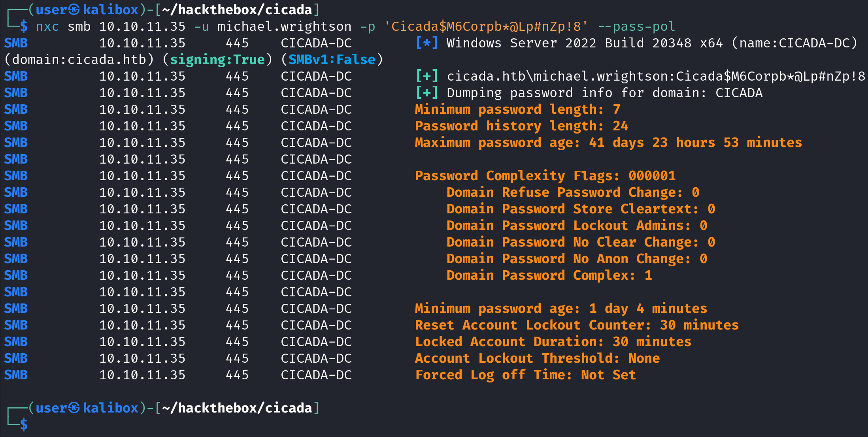Click Domain Password Complex: 1 line
868x437 pixels.
pyautogui.click(x=549, y=275)
